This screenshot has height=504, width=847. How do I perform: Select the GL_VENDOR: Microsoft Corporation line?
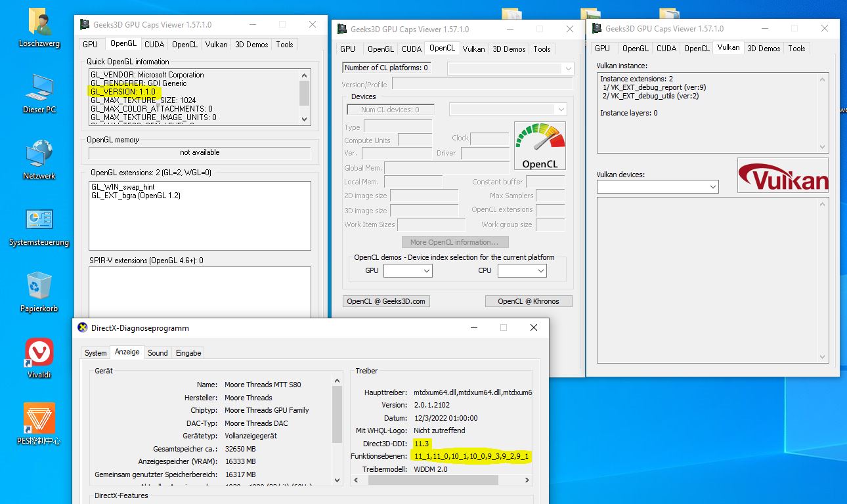(147, 75)
